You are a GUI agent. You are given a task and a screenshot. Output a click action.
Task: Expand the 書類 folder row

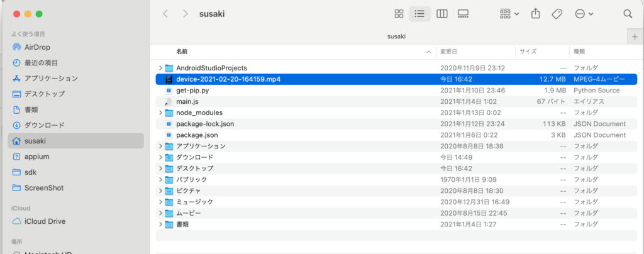pos(160,224)
